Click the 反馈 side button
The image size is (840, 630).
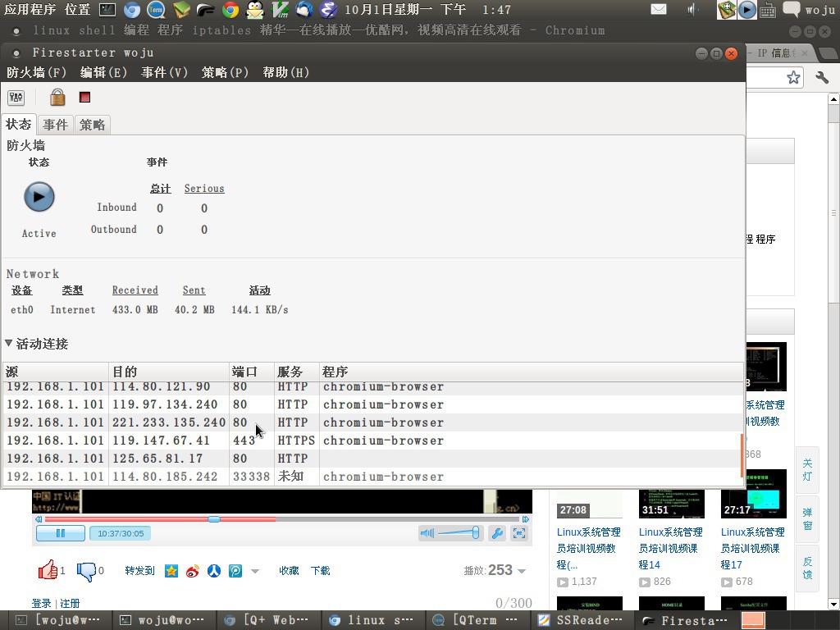807,568
